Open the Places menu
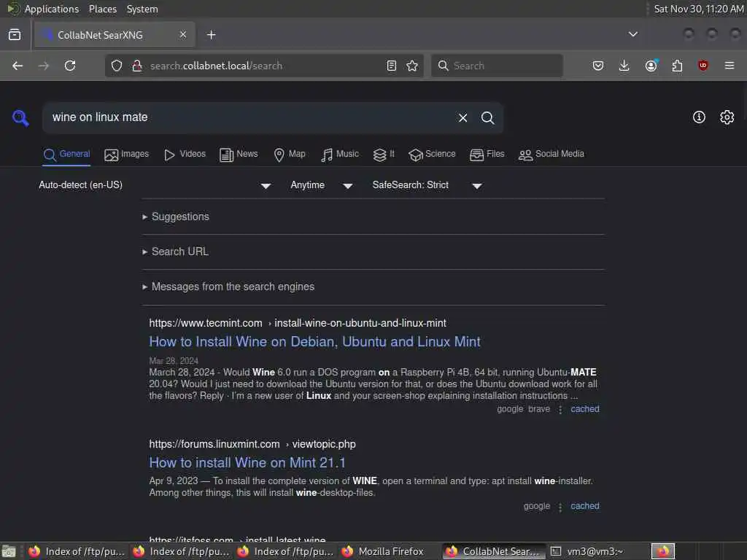Image resolution: width=747 pixels, height=560 pixels. [x=103, y=9]
